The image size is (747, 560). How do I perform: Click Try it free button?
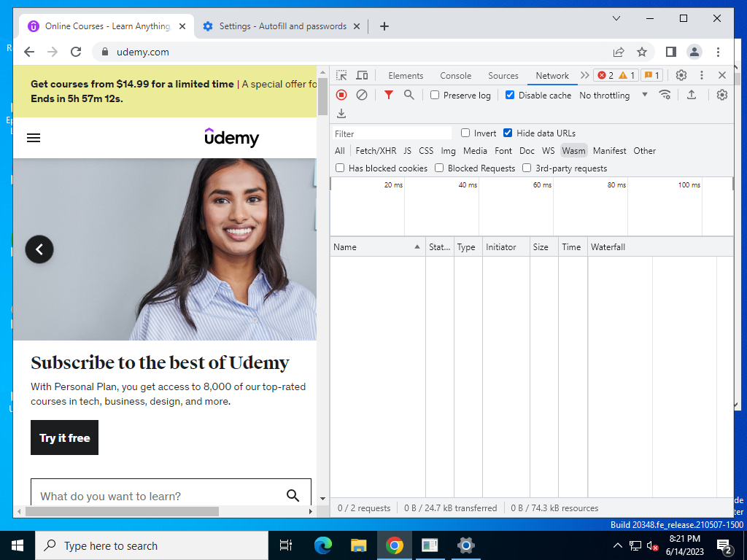click(x=64, y=437)
